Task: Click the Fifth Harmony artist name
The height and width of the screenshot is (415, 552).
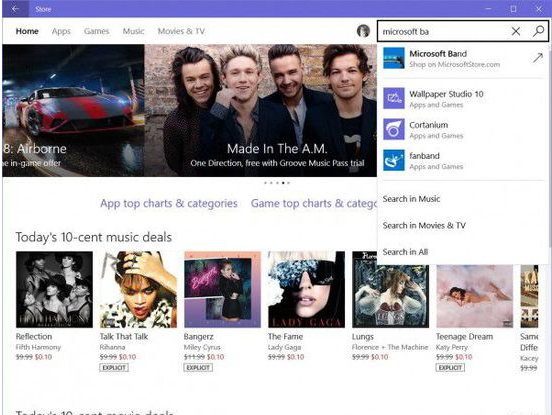Action: coord(38,347)
